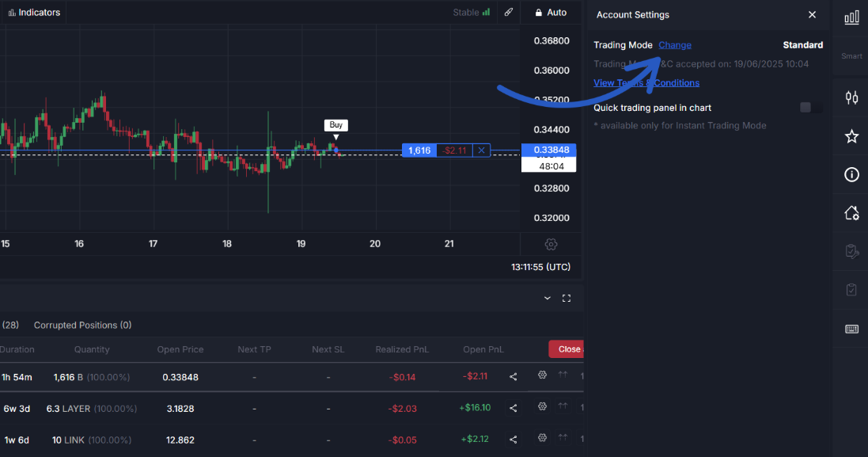Collapse the positions panel chevron

(x=547, y=298)
